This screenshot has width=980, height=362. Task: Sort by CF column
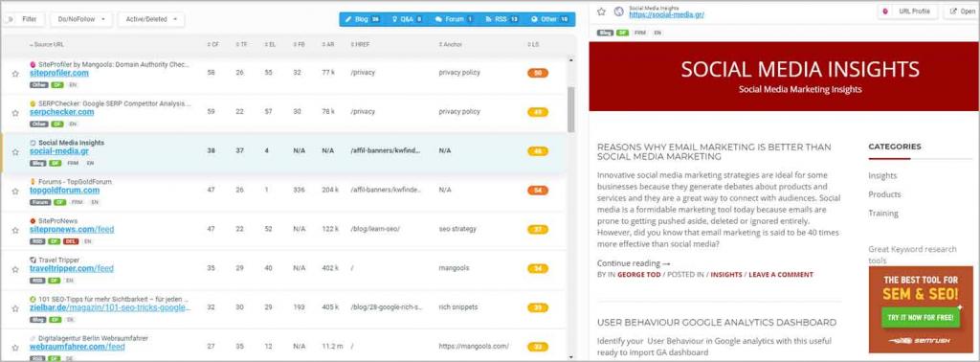coord(213,44)
